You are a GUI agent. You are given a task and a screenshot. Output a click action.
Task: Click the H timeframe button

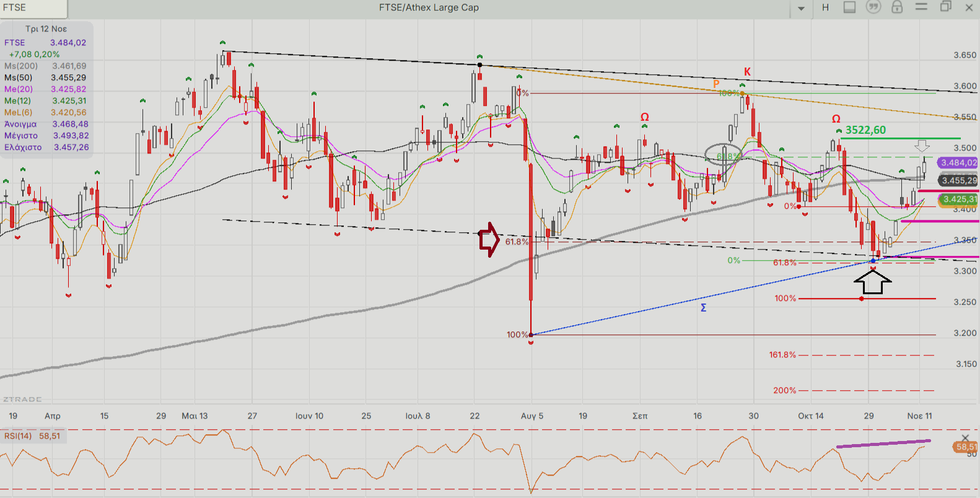pyautogui.click(x=825, y=7)
